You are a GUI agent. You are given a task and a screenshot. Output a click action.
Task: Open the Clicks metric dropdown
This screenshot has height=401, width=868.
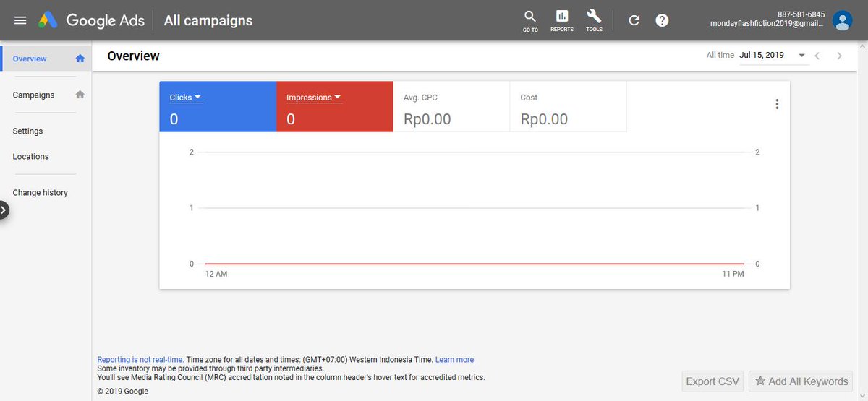point(186,98)
